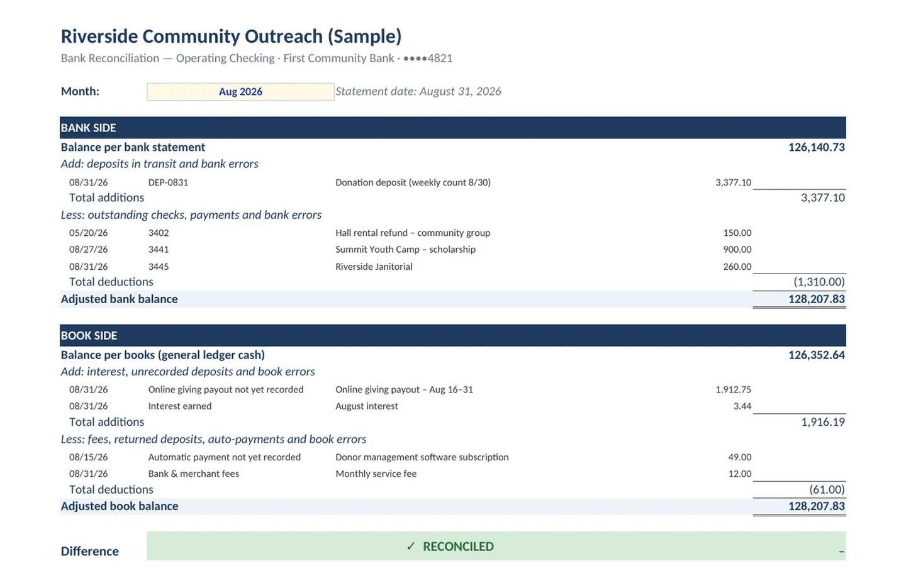Image resolution: width=906 pixels, height=588 pixels.
Task: Select the DEP-0831 reference cell
Action: (x=168, y=182)
